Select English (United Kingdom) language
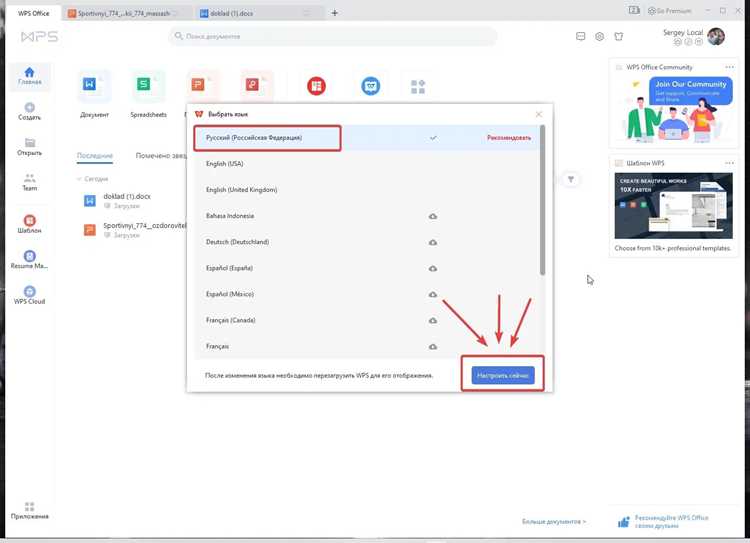The height and width of the screenshot is (543, 750). click(366, 190)
